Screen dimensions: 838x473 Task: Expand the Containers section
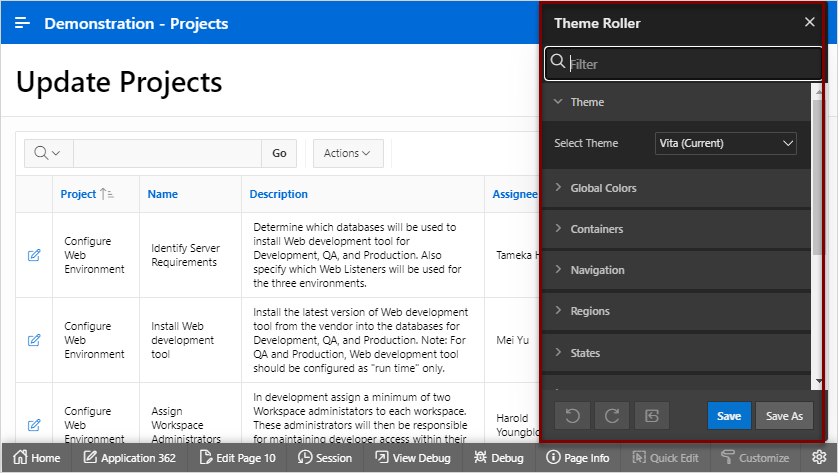(x=676, y=229)
